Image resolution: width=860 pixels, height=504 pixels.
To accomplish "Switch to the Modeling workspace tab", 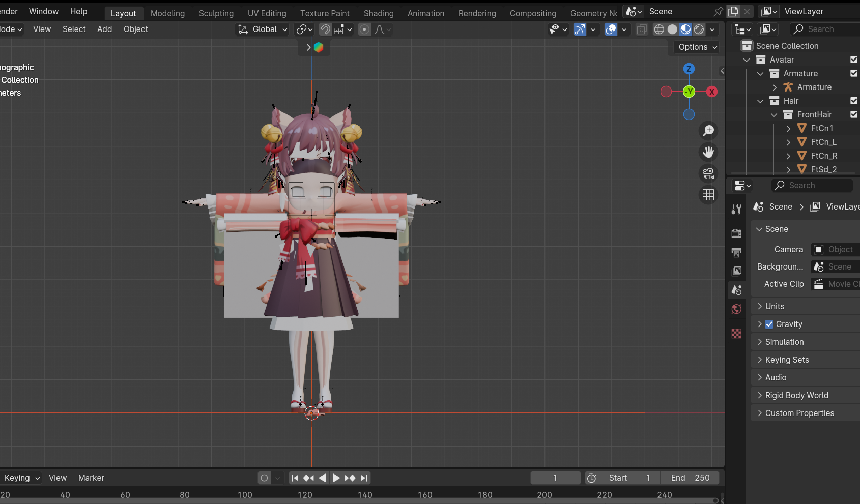I will click(x=168, y=13).
